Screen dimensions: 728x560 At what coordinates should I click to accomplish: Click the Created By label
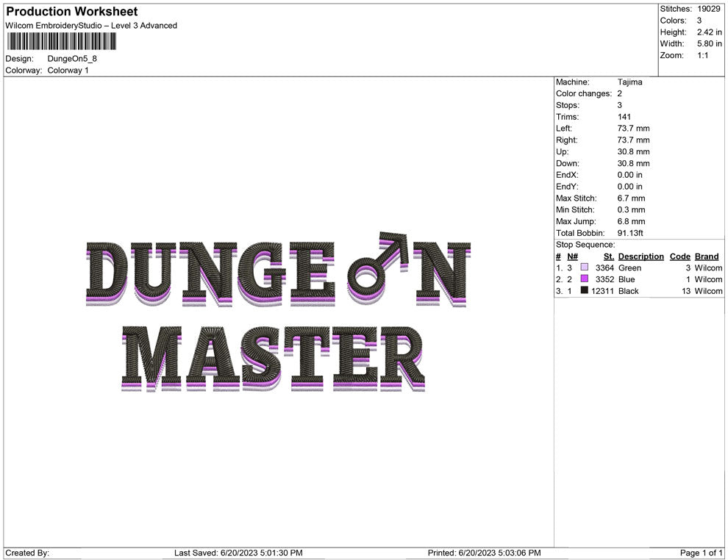[x=27, y=553]
